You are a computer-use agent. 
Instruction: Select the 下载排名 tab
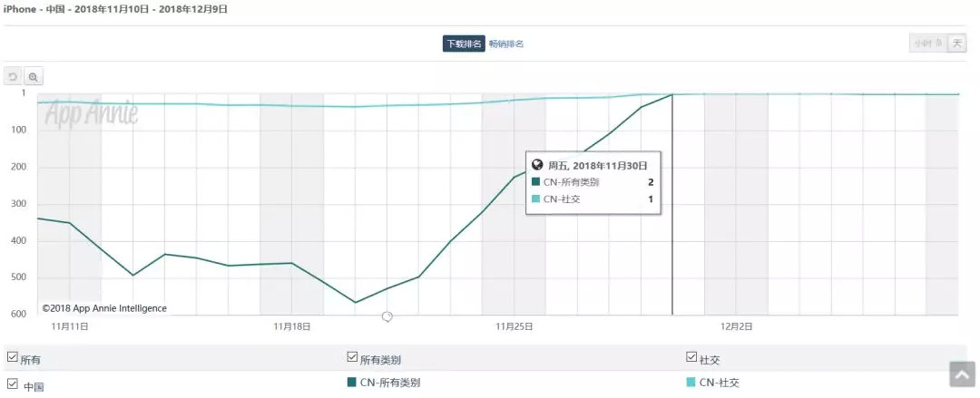click(x=463, y=44)
